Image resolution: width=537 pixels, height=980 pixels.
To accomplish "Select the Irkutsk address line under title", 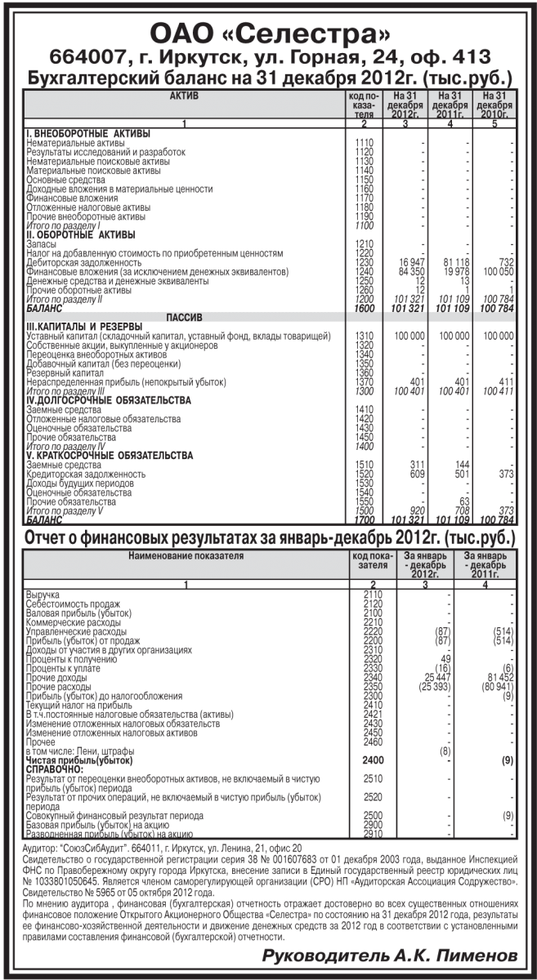I will coord(269,58).
